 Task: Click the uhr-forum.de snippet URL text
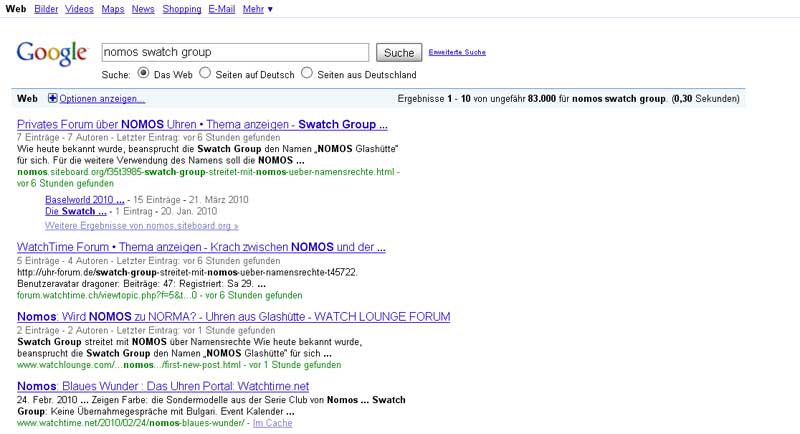point(187,272)
